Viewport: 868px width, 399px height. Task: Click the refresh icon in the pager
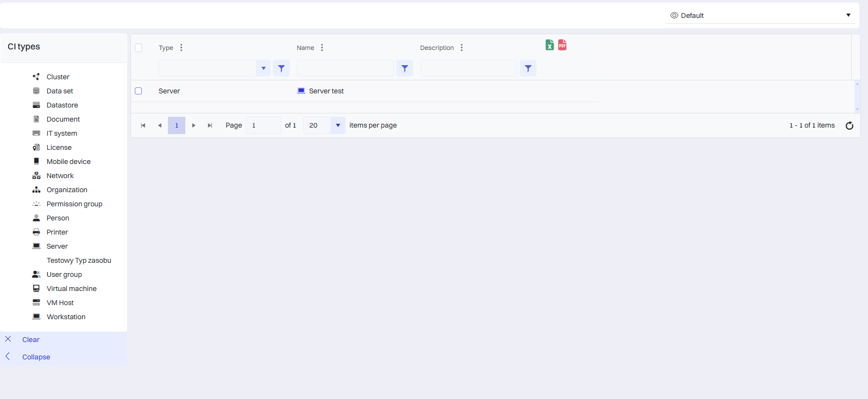point(849,125)
